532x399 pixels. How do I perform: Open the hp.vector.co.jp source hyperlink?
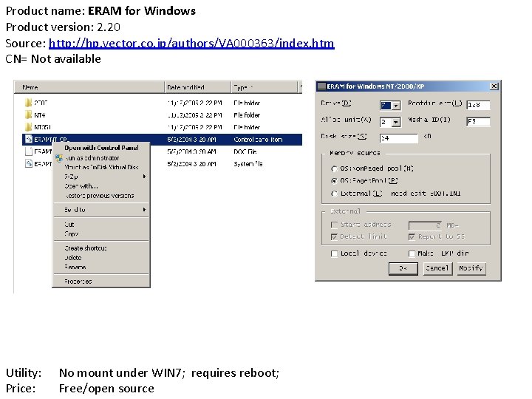click(x=191, y=43)
